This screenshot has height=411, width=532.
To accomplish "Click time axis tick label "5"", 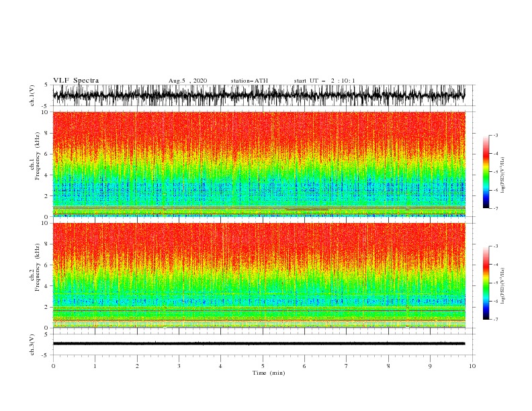I will click(x=263, y=366).
